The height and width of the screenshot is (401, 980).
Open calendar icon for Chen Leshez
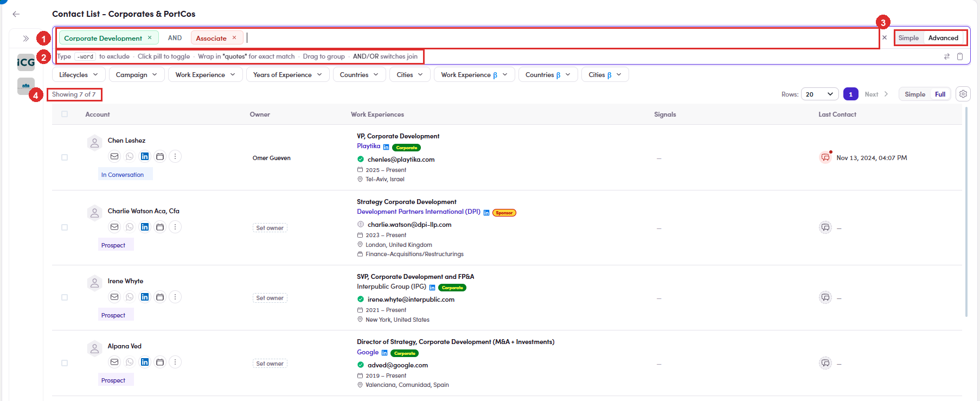point(160,156)
